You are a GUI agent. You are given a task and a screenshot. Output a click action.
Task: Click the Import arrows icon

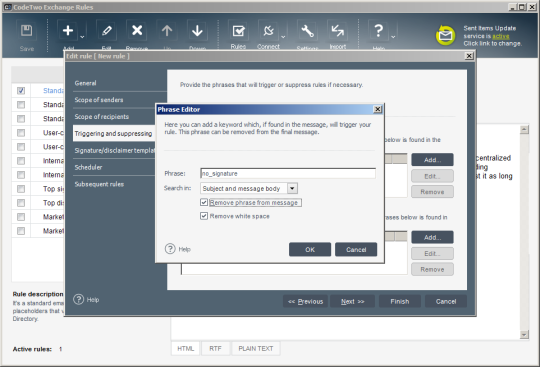click(338, 31)
